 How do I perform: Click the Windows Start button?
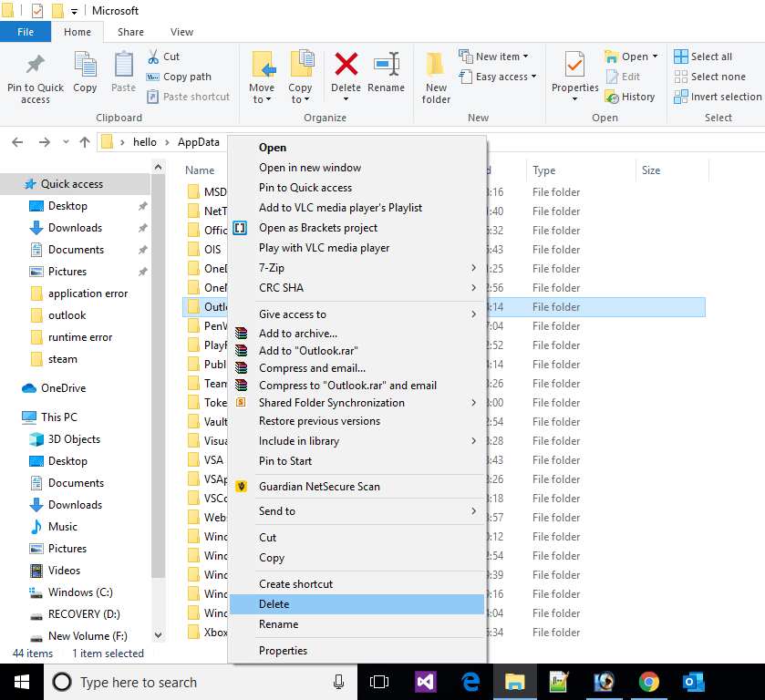(22, 682)
